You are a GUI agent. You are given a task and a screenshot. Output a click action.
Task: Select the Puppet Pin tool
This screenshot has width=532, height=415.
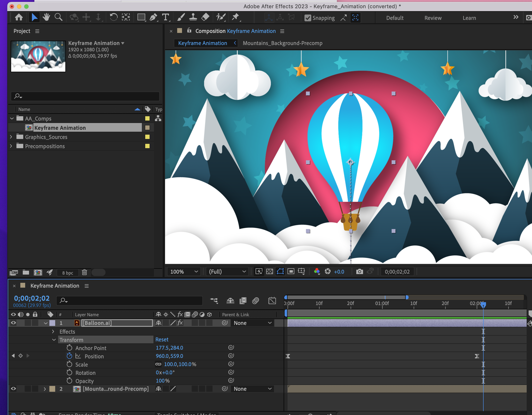click(236, 17)
